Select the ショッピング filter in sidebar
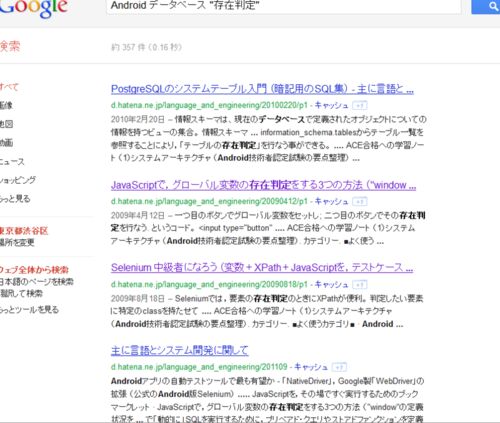 click(x=18, y=180)
